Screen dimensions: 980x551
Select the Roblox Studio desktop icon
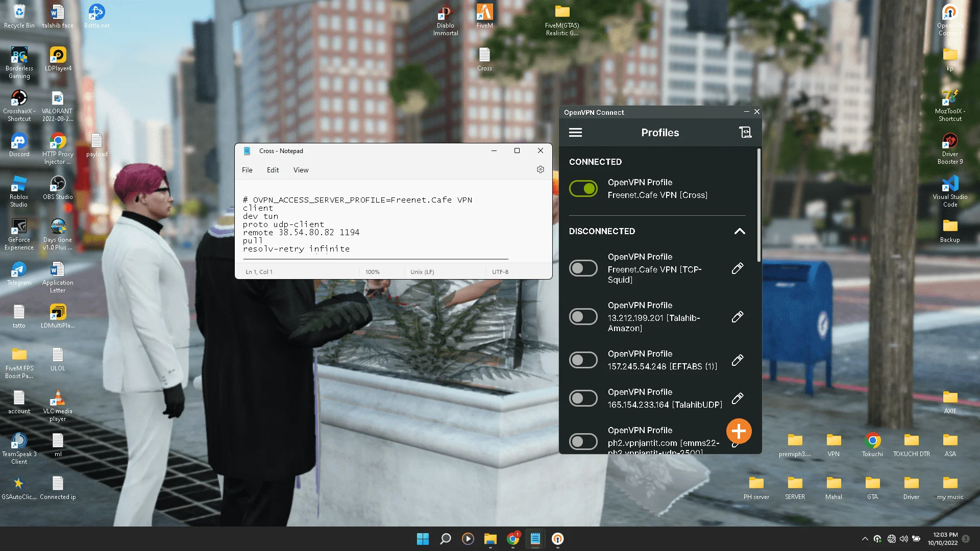click(x=19, y=192)
